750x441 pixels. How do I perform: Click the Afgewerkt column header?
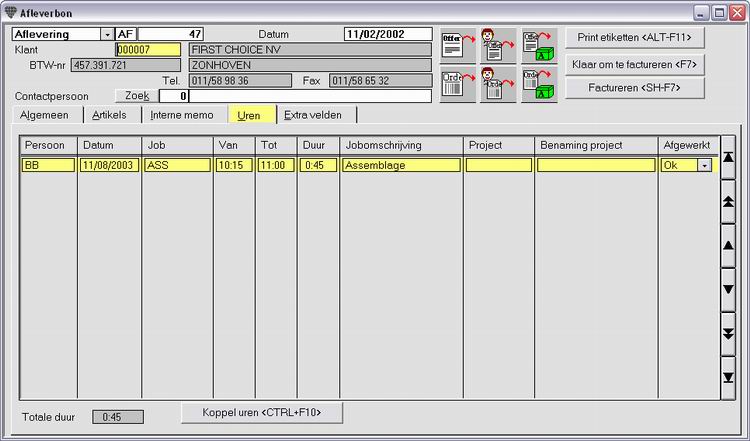pos(688,145)
